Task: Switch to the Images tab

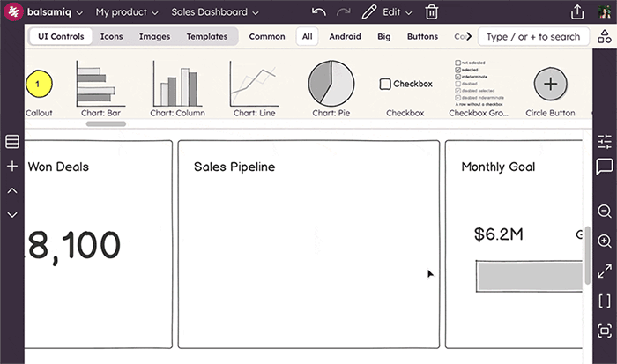Action: coord(154,37)
